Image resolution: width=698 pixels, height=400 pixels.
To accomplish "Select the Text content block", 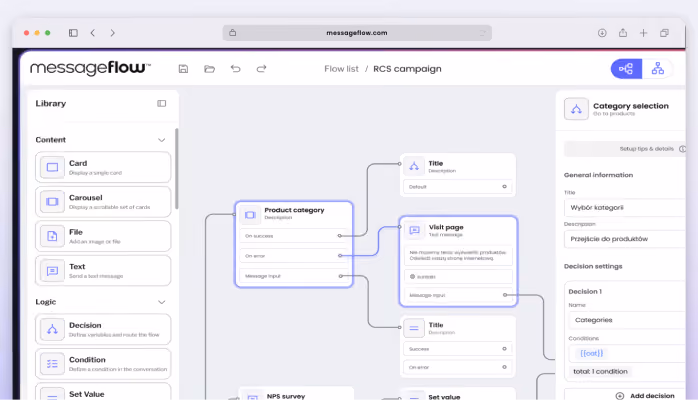I will pyautogui.click(x=103, y=271).
